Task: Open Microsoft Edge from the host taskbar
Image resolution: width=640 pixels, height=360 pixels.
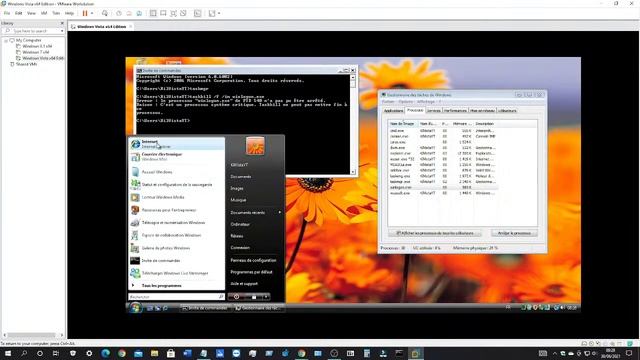Action: tap(105, 353)
